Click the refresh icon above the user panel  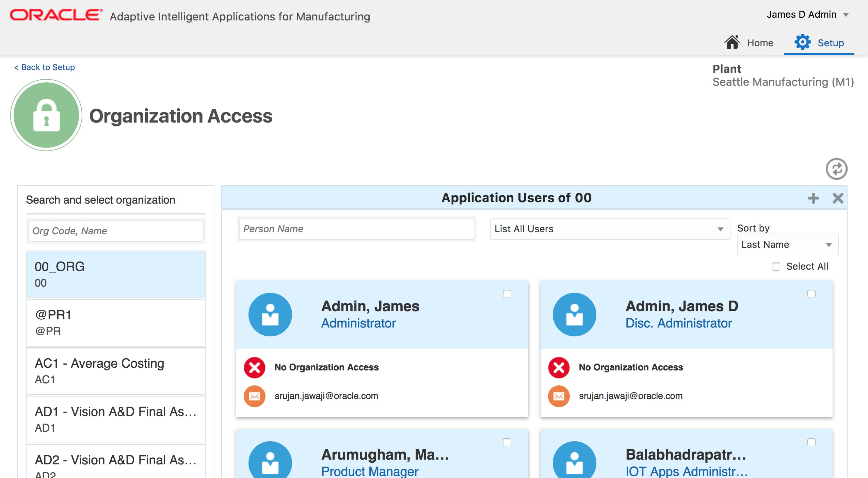click(837, 169)
